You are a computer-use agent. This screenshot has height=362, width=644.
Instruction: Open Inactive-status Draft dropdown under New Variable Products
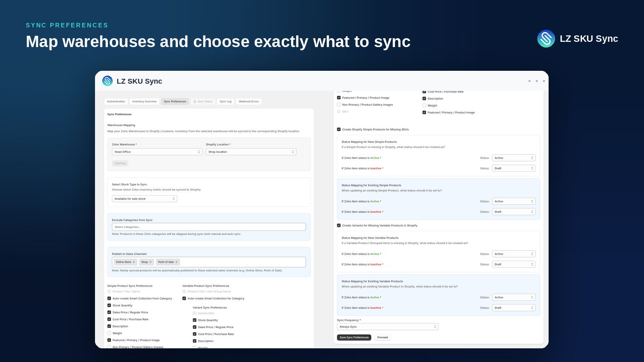point(514,265)
